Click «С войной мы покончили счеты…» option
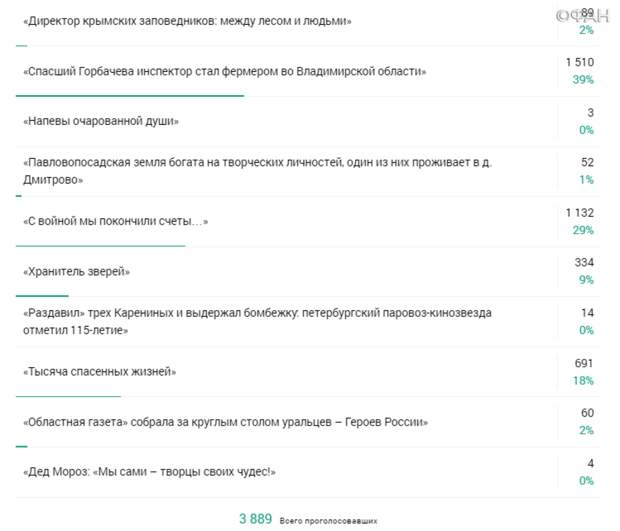 (x=115, y=221)
